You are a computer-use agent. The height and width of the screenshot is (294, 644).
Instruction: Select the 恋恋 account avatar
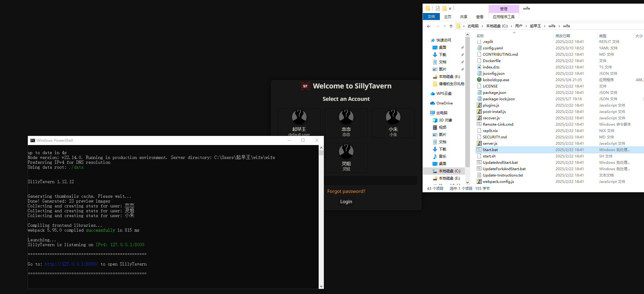pyautogui.click(x=346, y=117)
